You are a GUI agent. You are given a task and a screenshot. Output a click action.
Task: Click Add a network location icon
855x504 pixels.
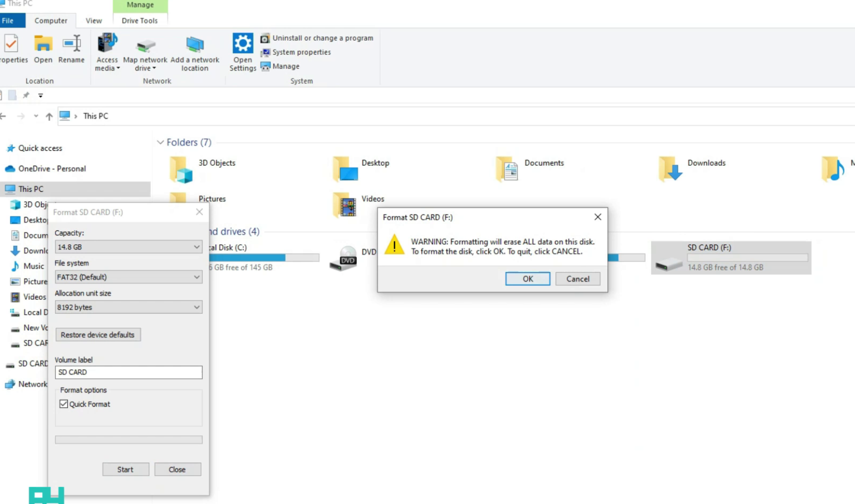(x=195, y=45)
